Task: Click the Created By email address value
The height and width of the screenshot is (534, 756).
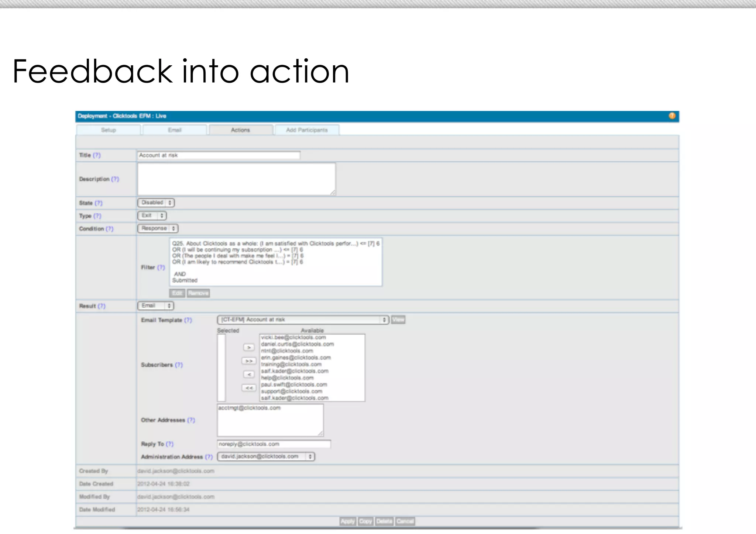Action: (x=176, y=471)
